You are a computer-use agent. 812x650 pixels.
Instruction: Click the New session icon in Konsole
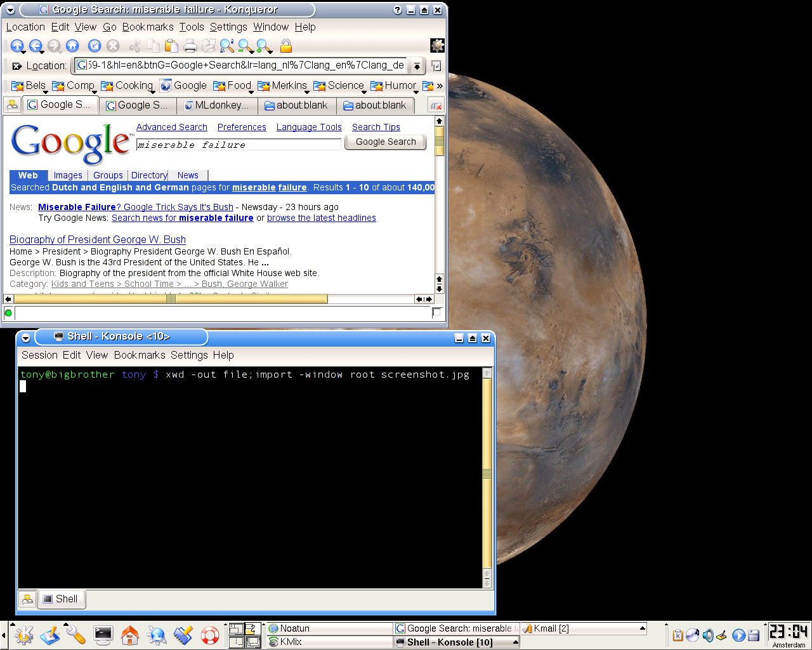pyautogui.click(x=27, y=599)
